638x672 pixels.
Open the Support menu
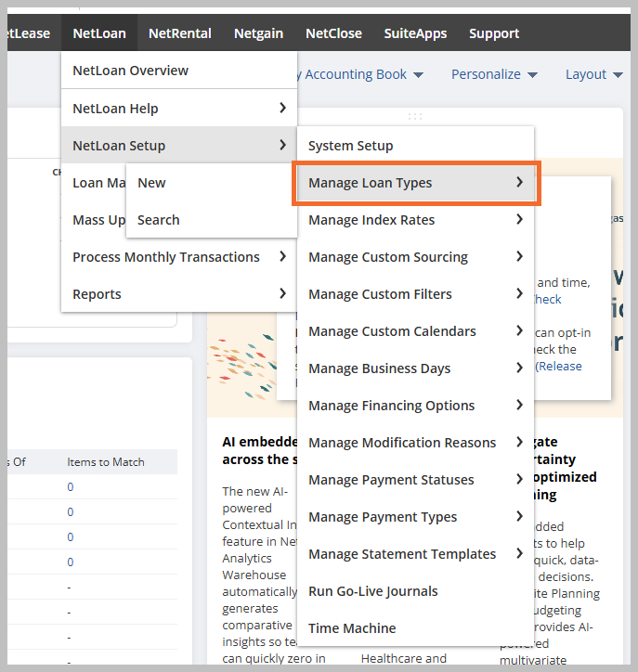tap(494, 33)
